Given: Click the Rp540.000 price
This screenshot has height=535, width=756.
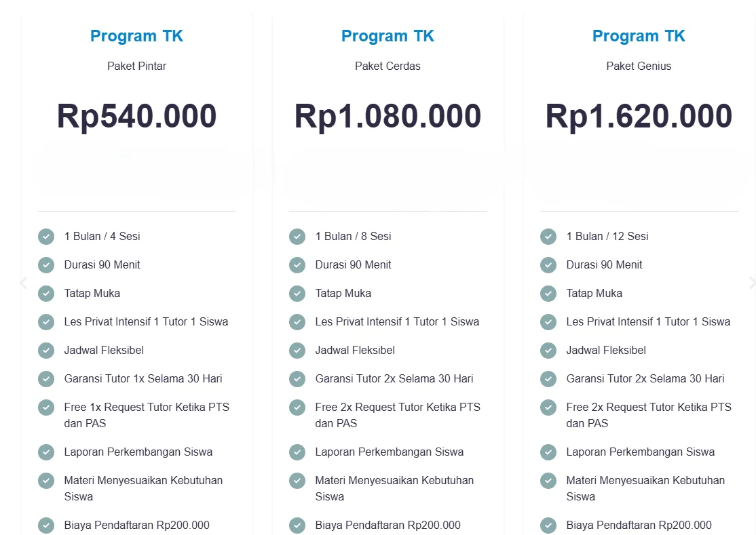Looking at the screenshot, I should point(136,116).
